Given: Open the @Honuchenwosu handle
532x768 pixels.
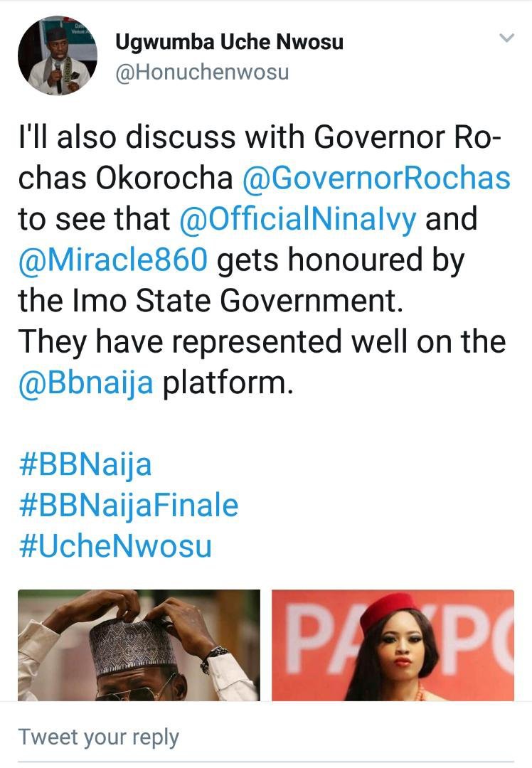Looking at the screenshot, I should 202,73.
